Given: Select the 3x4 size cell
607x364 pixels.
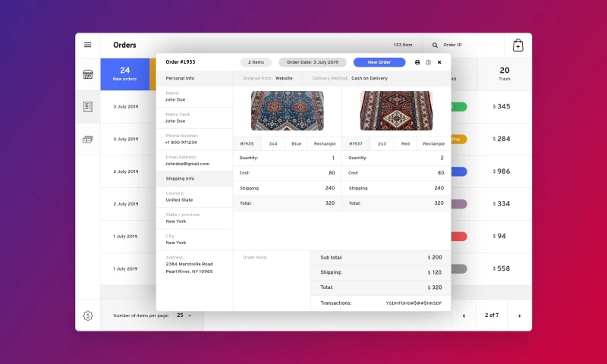Looking at the screenshot, I should [x=273, y=144].
